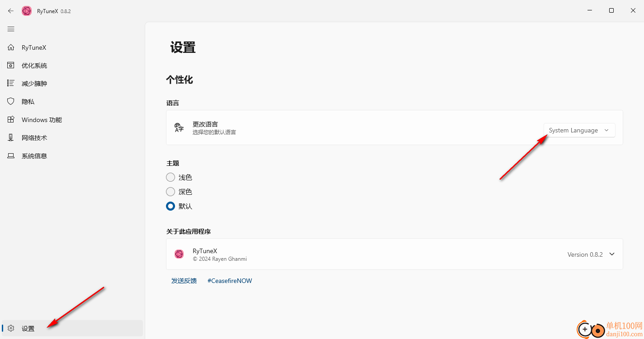Click the 减少臃肿 list icon
Viewport: 644px width, 339px height.
click(11, 84)
